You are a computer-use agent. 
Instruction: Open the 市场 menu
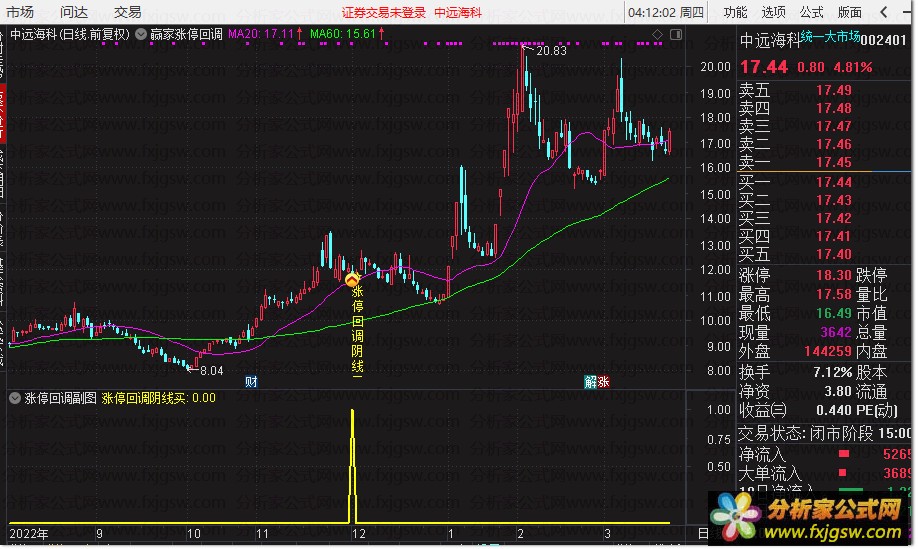20,12
